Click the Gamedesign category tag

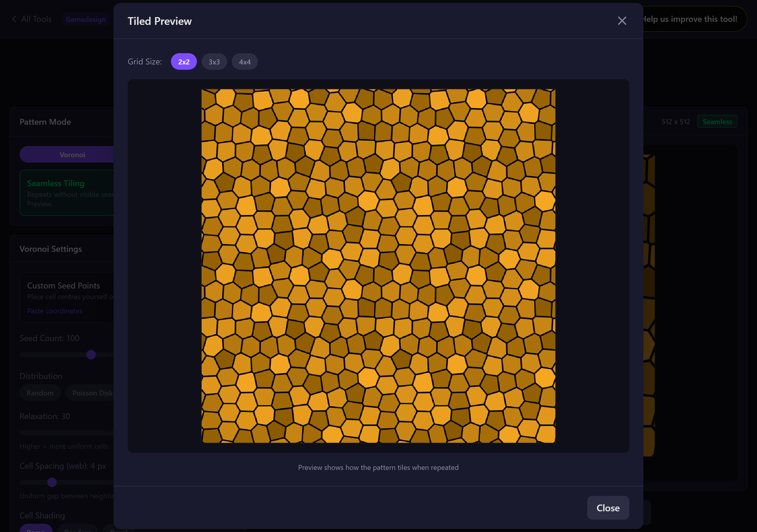[x=86, y=20]
